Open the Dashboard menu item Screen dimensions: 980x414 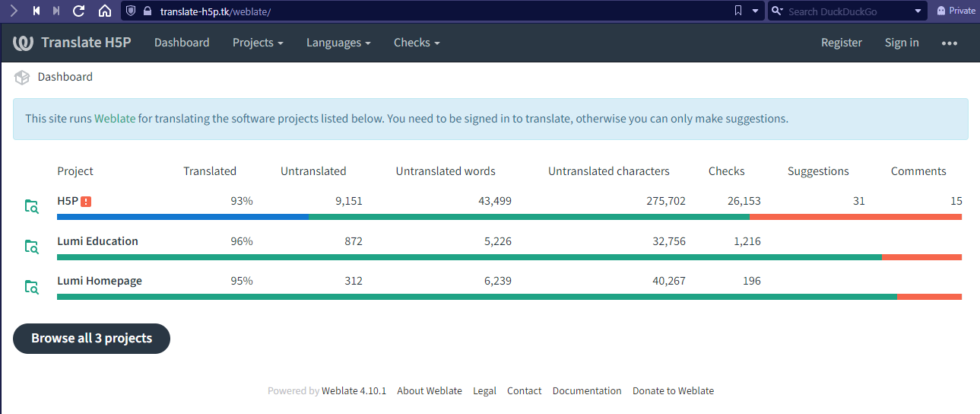point(182,43)
